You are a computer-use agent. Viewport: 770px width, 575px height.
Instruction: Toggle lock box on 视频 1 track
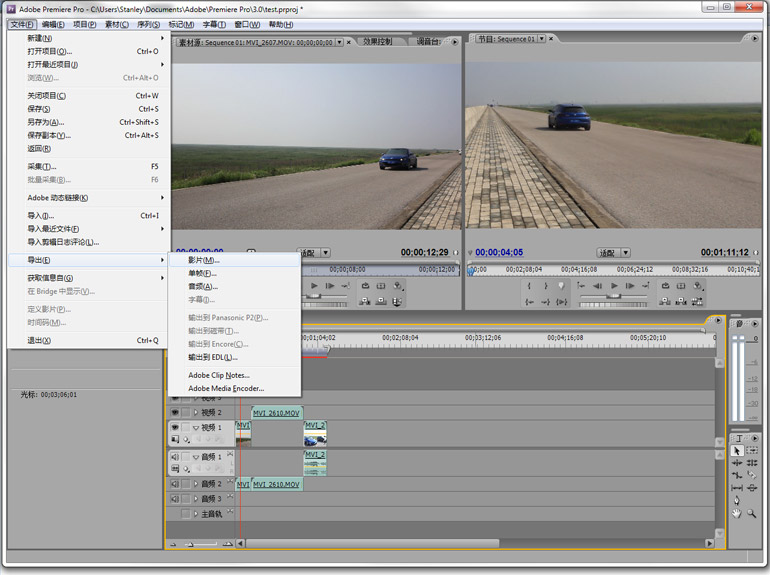tap(186, 427)
